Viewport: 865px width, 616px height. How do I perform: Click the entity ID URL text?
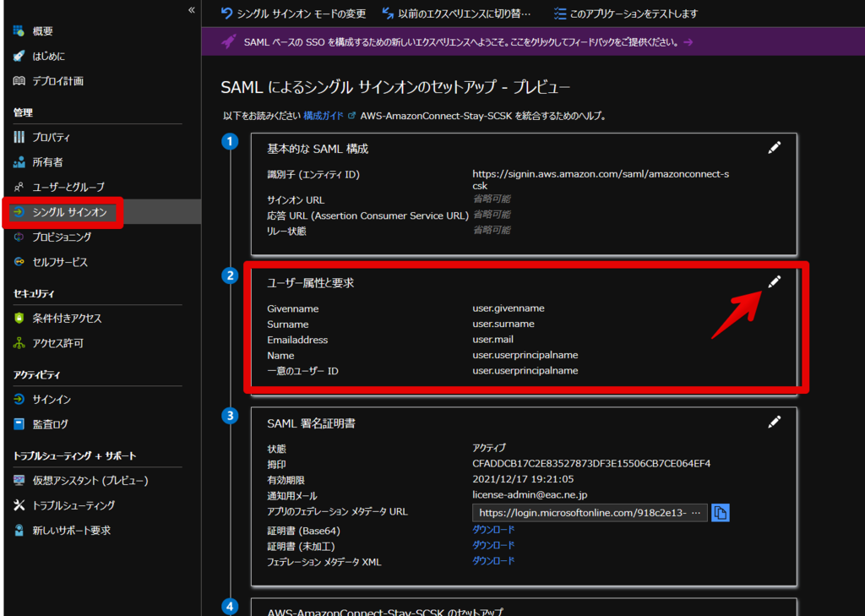(x=601, y=180)
